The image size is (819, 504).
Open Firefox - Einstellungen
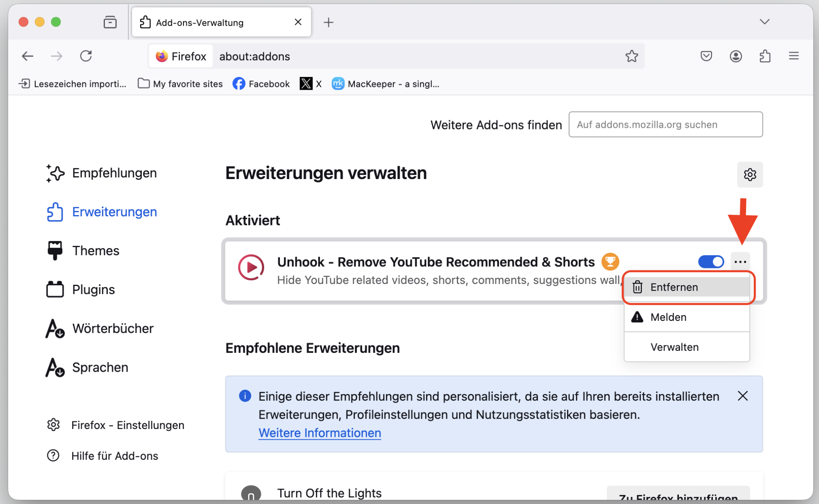tap(116, 425)
